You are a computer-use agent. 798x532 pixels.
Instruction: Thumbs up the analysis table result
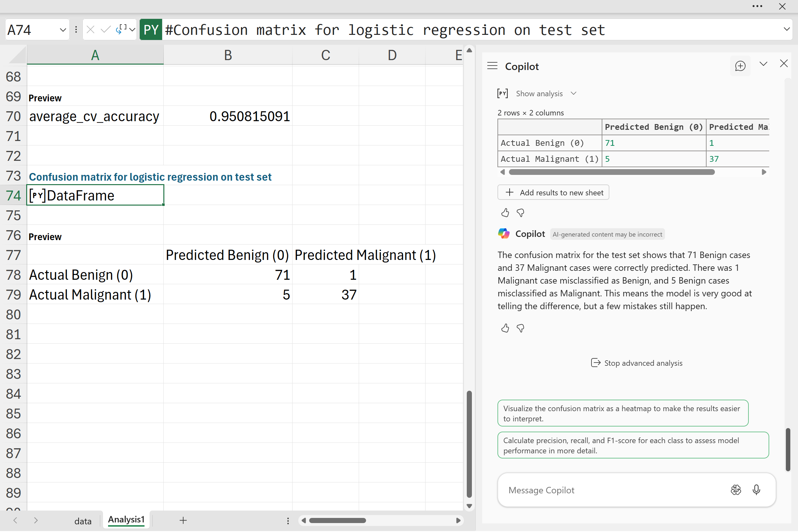[505, 213]
